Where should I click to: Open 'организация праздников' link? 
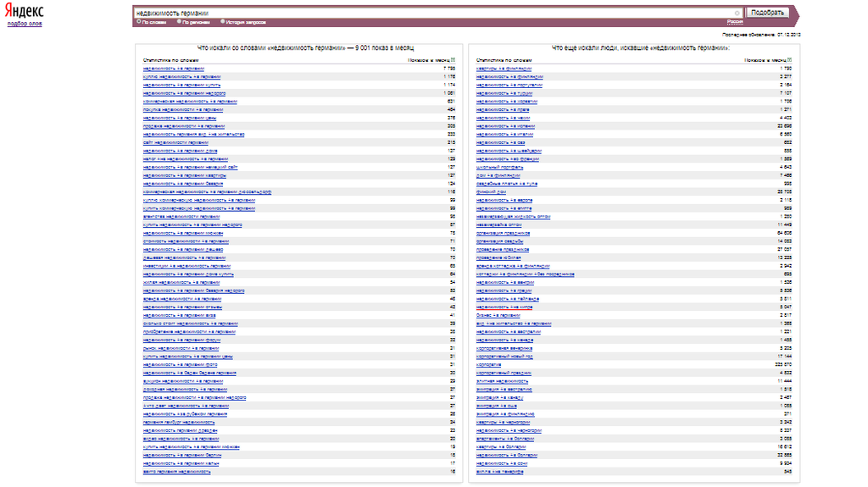click(503, 233)
